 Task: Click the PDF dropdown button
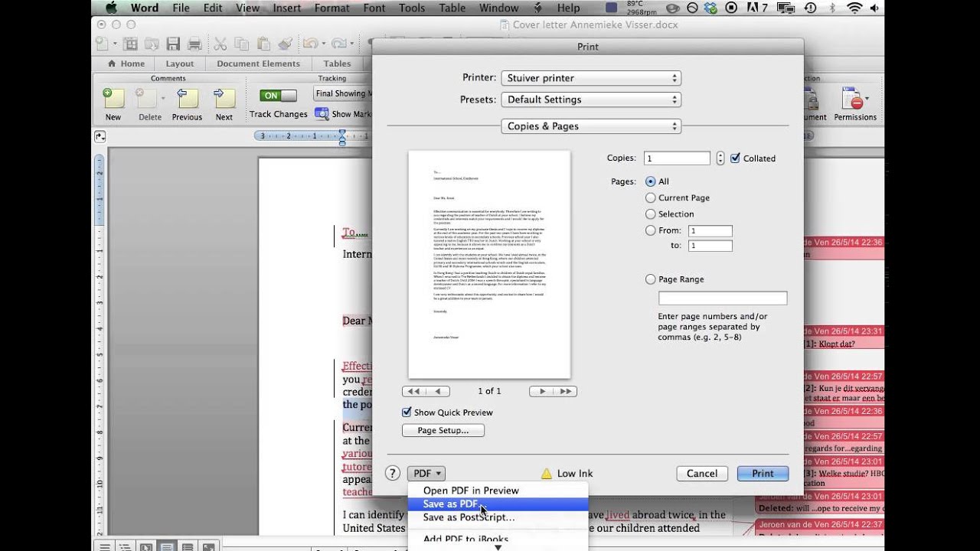click(426, 474)
